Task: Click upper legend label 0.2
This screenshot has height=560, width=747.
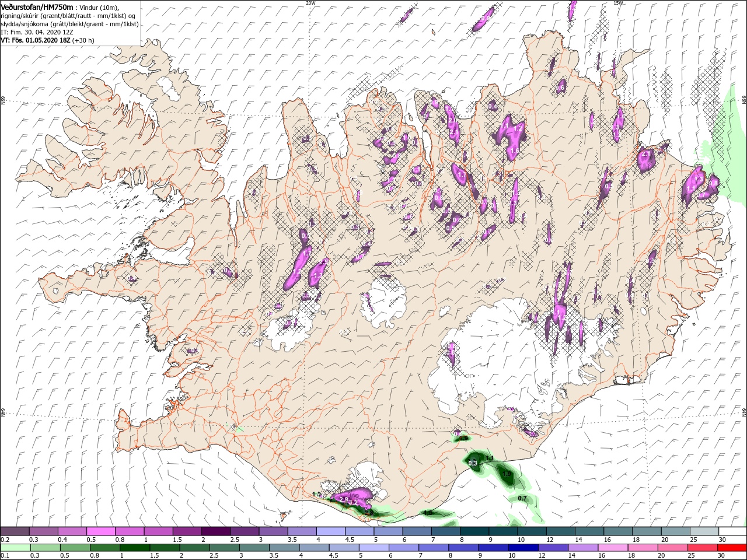Action: 5,540
